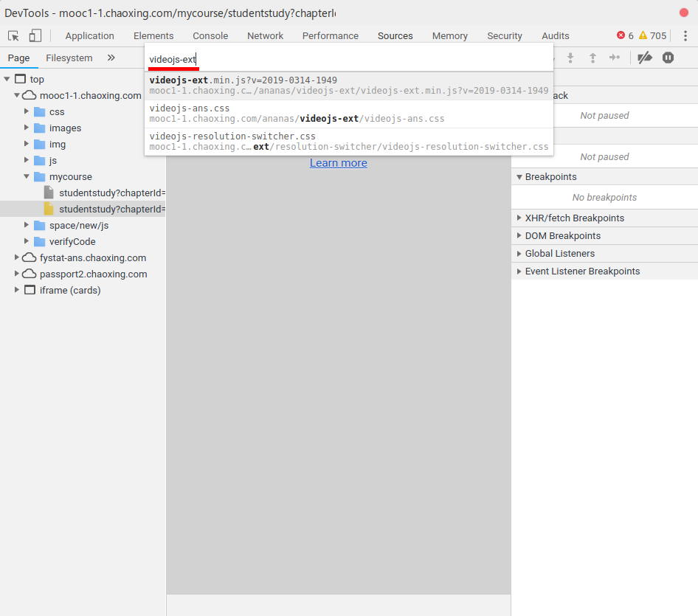Open the DevTools three-dot customize menu

[x=685, y=35]
